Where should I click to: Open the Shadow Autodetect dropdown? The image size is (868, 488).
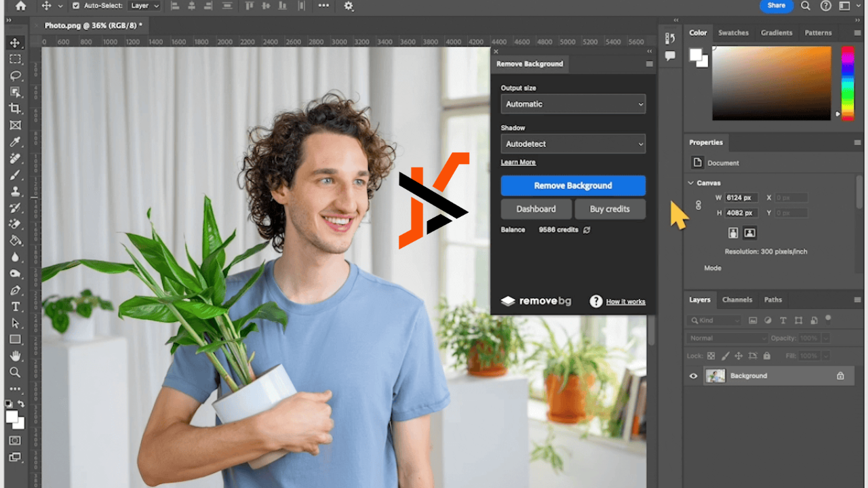pyautogui.click(x=573, y=144)
